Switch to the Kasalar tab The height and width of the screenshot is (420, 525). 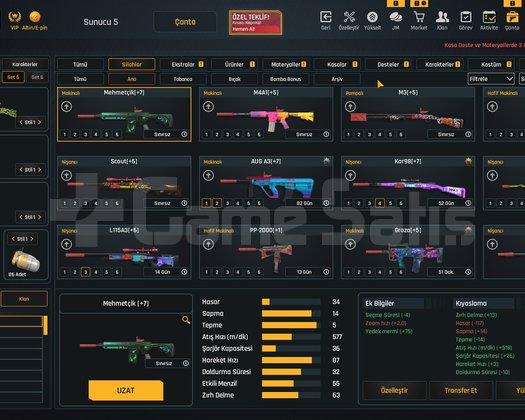[338, 64]
